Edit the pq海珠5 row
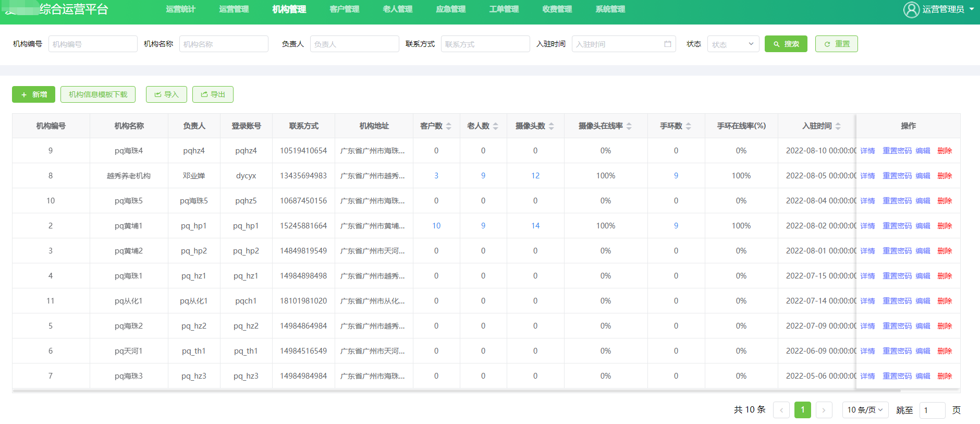The height and width of the screenshot is (424, 980). [x=923, y=201]
